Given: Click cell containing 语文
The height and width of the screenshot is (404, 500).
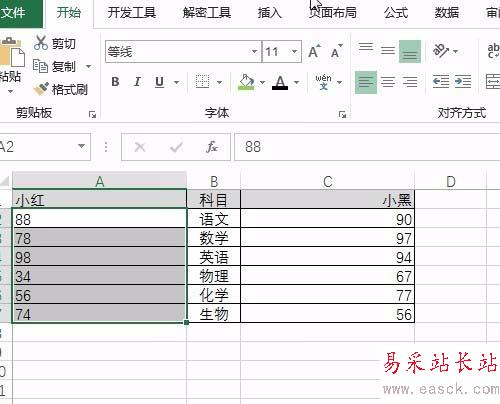Looking at the screenshot, I should tap(214, 219).
